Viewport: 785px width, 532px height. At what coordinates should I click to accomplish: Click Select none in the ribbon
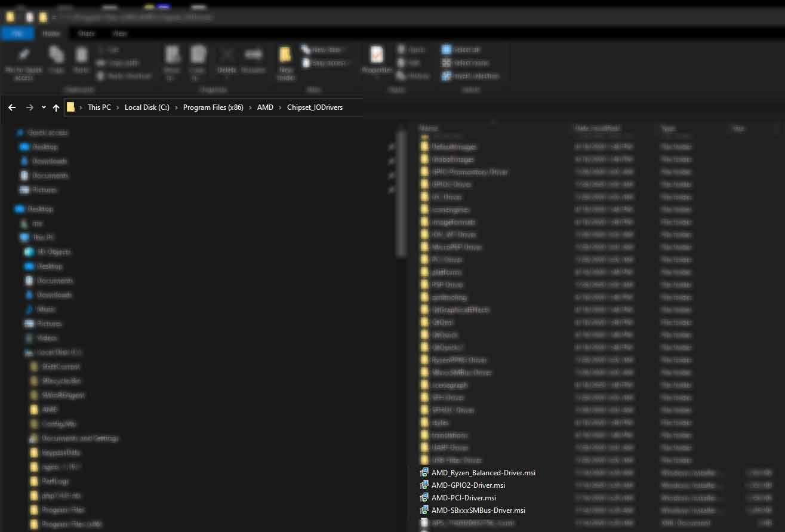point(466,63)
